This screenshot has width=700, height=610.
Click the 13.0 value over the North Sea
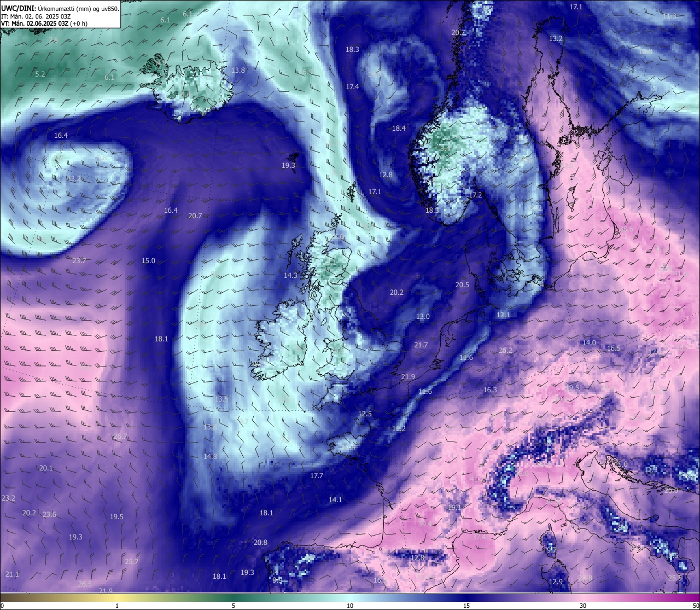tap(423, 316)
